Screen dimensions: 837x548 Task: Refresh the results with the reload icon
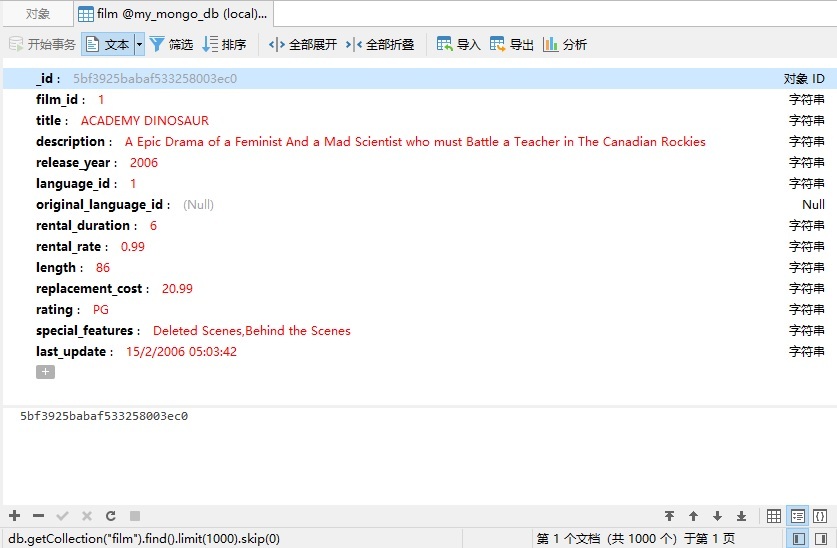tap(110, 515)
